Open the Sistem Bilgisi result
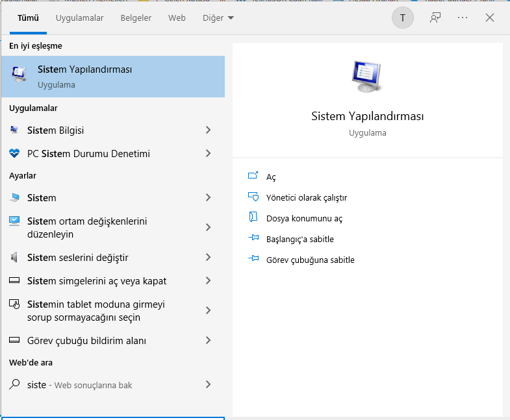Viewport: 510px width, 420px height. 113,130
